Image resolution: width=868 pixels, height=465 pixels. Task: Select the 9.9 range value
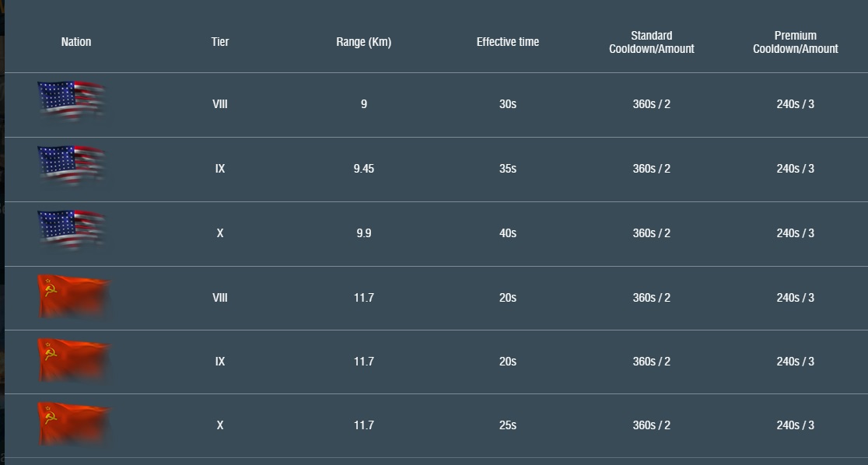click(363, 233)
